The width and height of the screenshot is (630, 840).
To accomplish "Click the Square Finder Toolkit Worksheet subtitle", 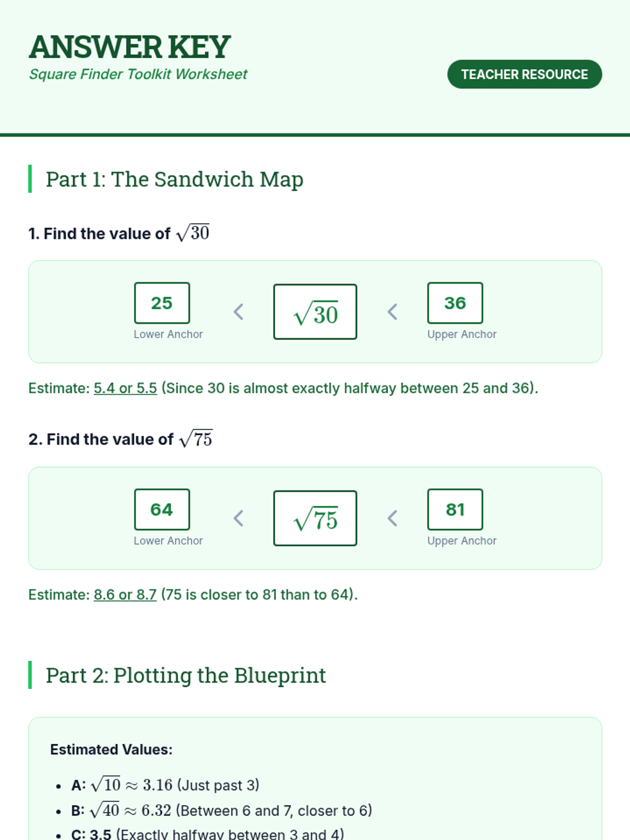I will point(138,74).
